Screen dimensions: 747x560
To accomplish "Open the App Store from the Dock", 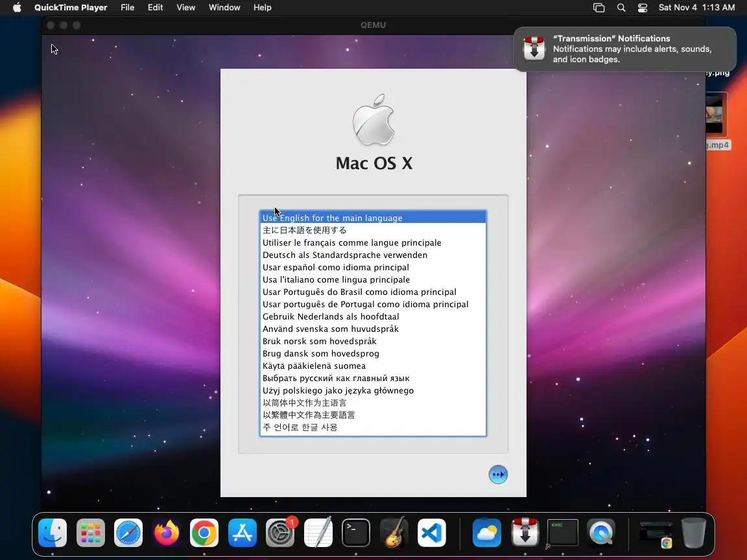I will coord(242,533).
